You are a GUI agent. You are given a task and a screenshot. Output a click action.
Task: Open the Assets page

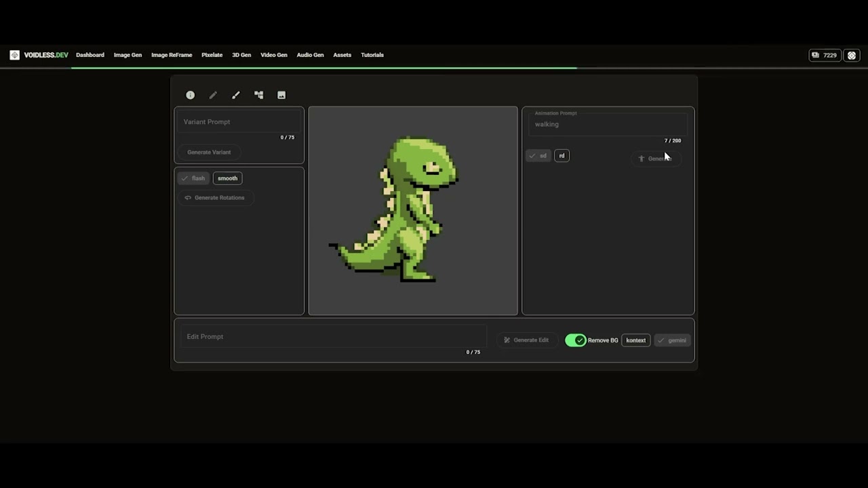[x=342, y=55]
